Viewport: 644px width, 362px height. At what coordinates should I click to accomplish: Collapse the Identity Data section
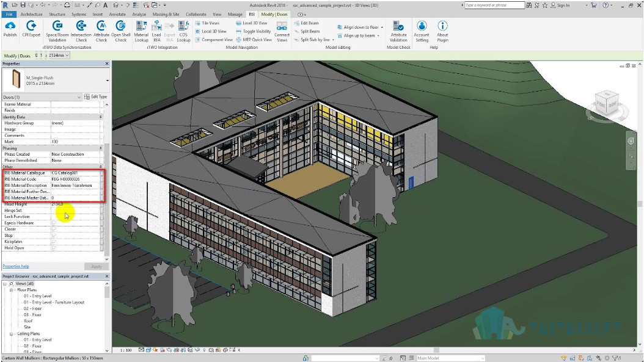[x=101, y=117]
